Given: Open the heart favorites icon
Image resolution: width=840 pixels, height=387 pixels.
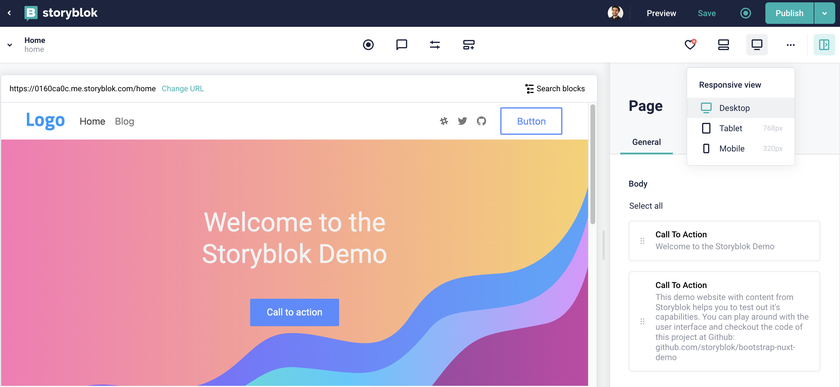Looking at the screenshot, I should (690, 45).
